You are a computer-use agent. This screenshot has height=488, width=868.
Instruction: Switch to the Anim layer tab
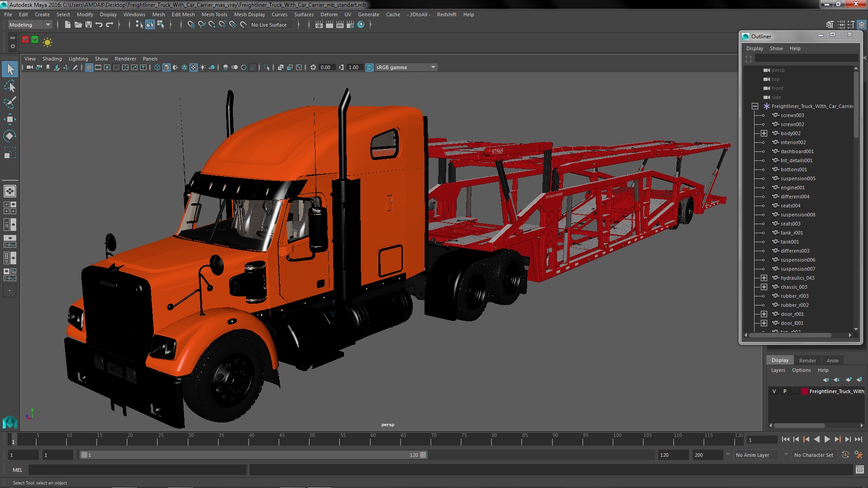(832, 361)
